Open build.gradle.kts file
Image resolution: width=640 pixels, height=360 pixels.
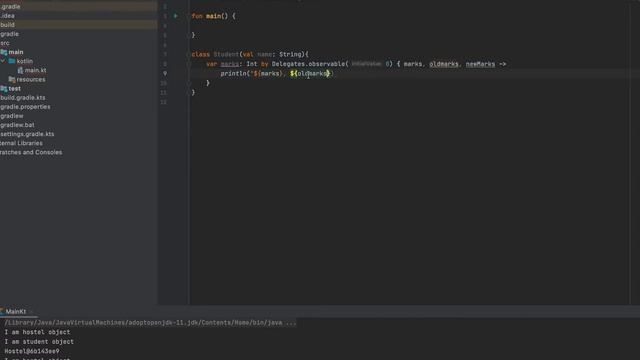pos(23,98)
